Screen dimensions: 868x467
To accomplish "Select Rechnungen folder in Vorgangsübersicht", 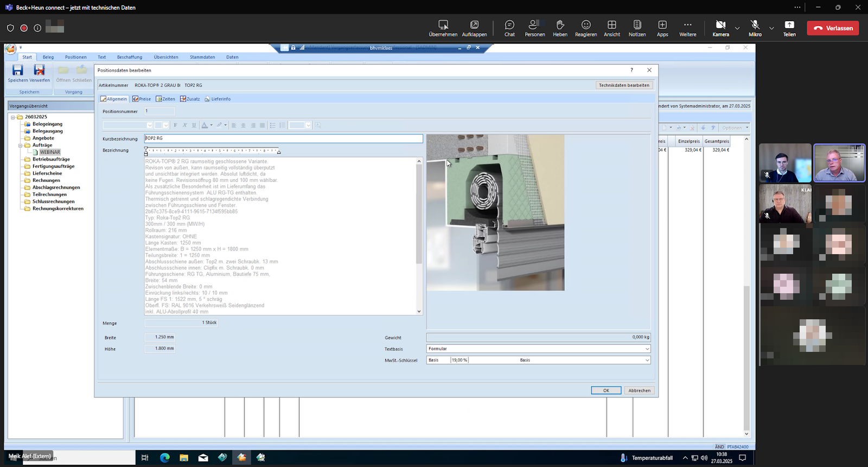I will pyautogui.click(x=46, y=180).
